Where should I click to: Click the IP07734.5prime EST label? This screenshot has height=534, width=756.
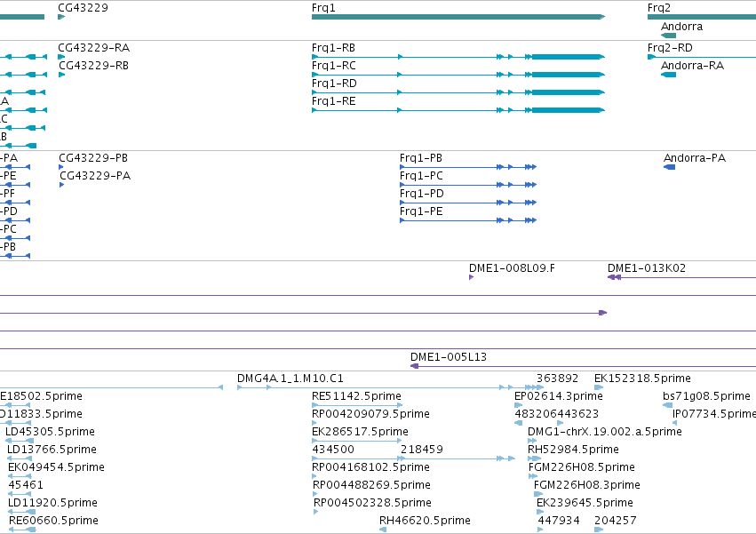tap(714, 414)
